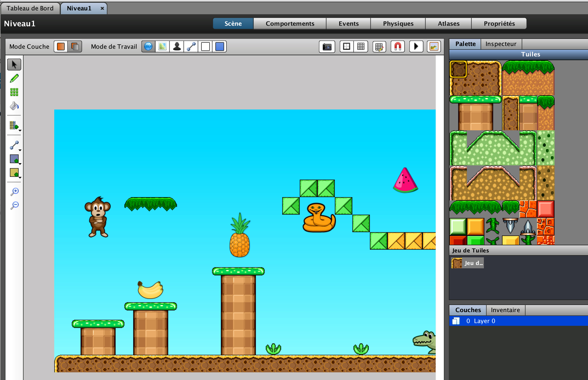Click the edit grid settings icon
The image size is (588, 380).
click(x=379, y=47)
